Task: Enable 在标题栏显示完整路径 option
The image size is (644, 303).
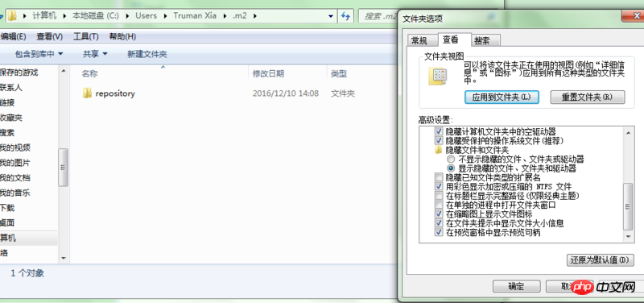Action: (439, 196)
